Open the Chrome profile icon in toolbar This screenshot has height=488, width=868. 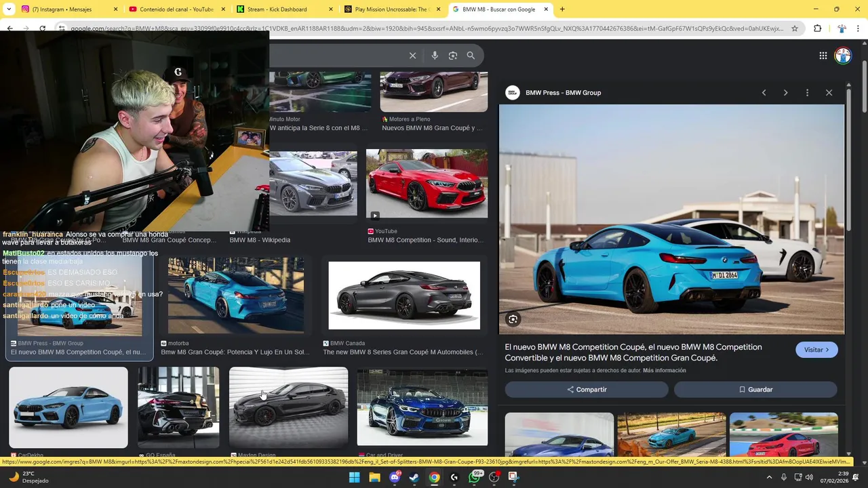pos(842,28)
